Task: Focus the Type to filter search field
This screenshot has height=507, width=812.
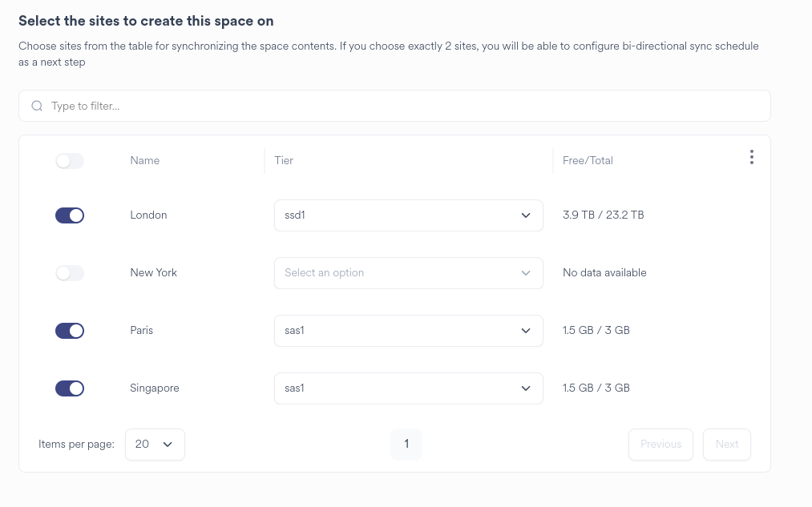Action: point(401,106)
